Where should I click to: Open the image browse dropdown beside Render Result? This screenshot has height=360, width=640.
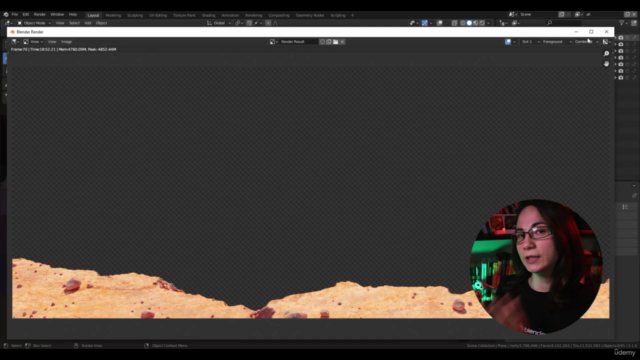(x=273, y=42)
